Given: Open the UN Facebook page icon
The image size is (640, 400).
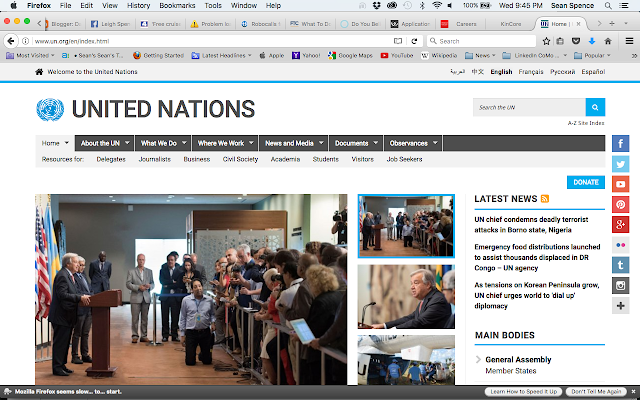Looking at the screenshot, I should [620, 143].
